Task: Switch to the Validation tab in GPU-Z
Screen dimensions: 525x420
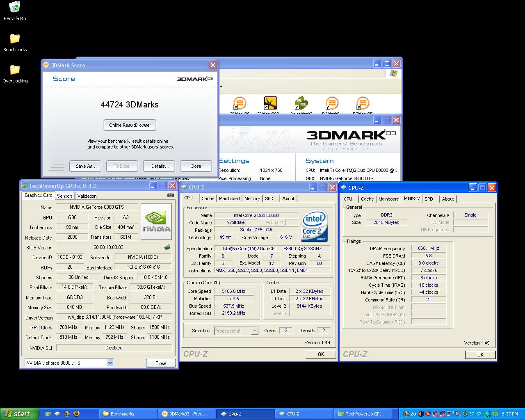Action: pos(87,196)
